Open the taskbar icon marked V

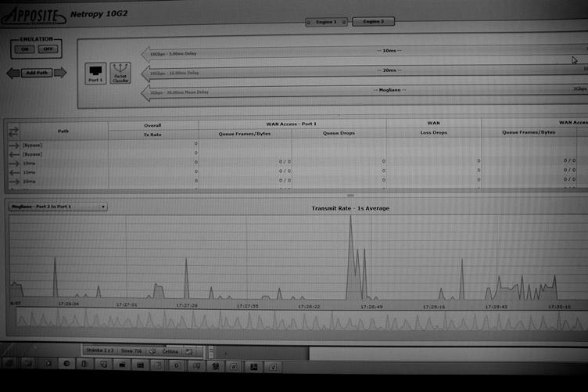click(x=273, y=367)
